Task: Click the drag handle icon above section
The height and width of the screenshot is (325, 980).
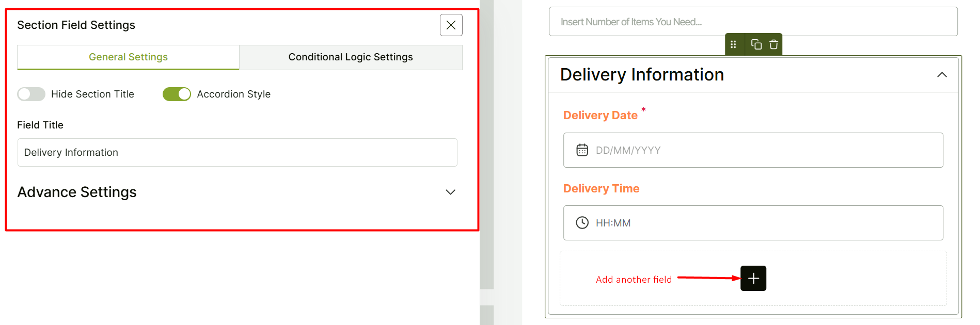Action: (x=733, y=44)
